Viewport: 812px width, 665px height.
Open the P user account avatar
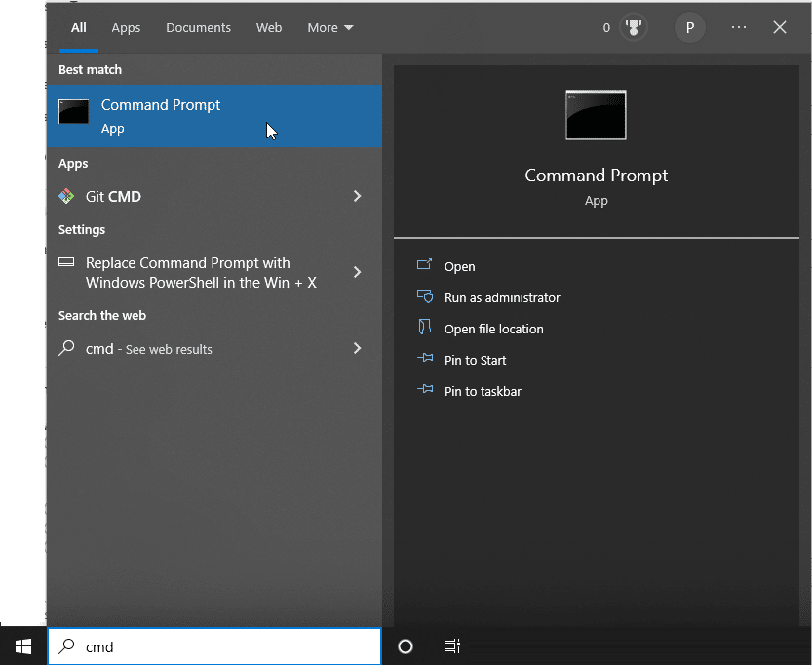690,28
